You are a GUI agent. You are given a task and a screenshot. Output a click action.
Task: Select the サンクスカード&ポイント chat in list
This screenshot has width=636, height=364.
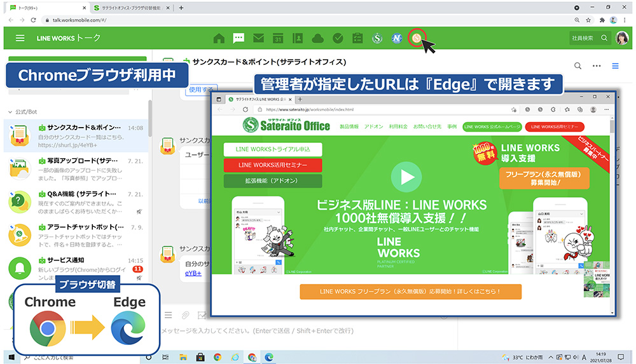coord(75,133)
